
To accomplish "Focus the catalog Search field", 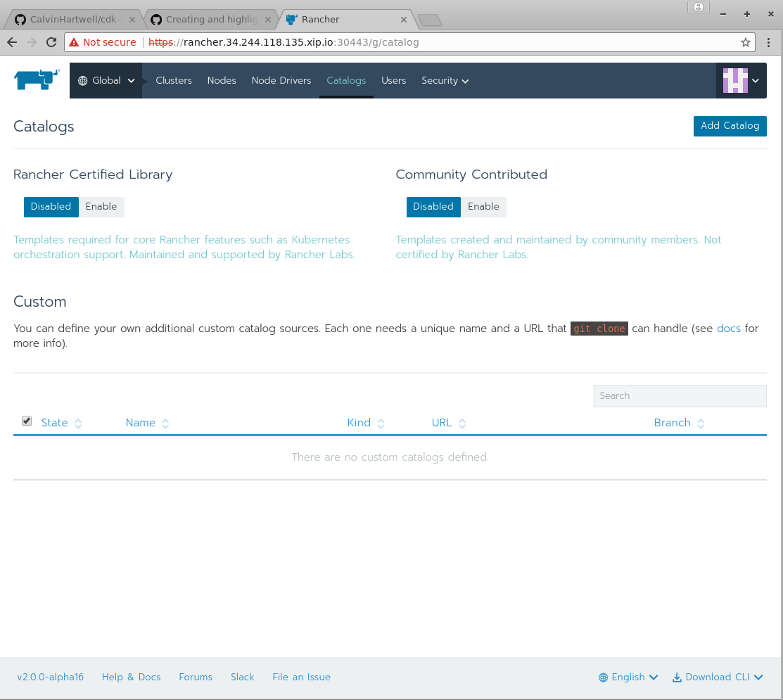I will click(x=680, y=396).
